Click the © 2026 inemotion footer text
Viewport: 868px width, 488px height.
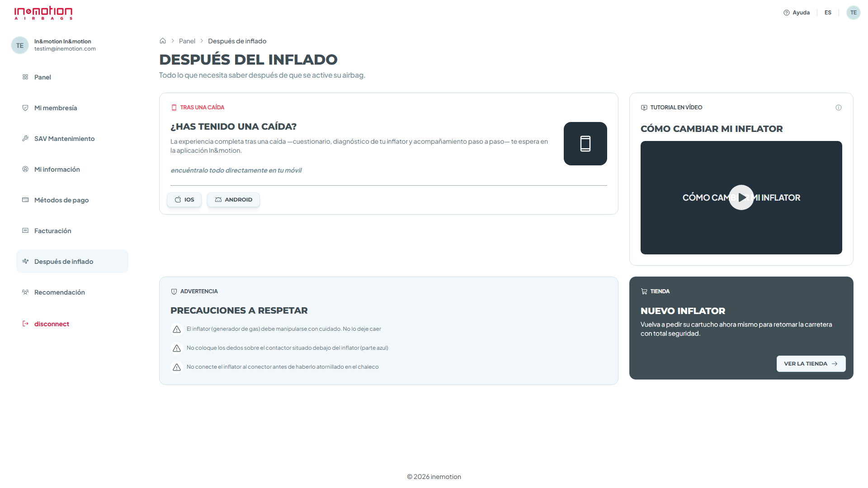click(434, 477)
